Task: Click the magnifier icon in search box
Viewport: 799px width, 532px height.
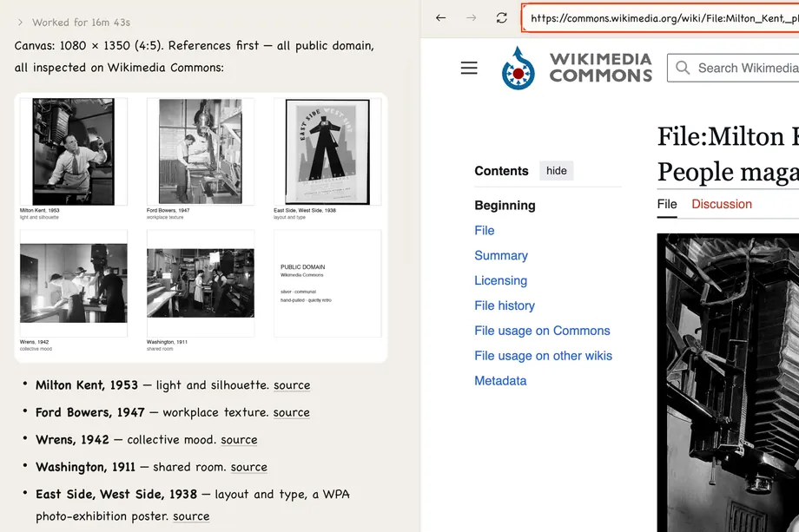Action: coord(683,68)
